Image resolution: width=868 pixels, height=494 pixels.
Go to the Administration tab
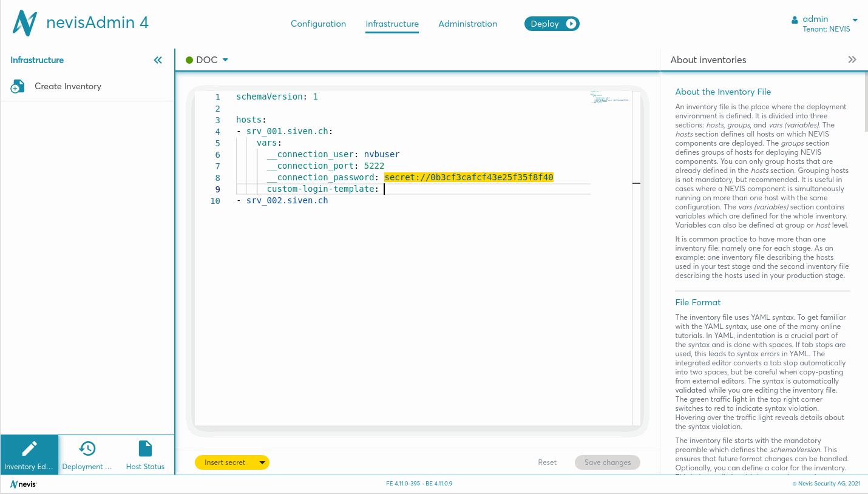[x=467, y=24]
